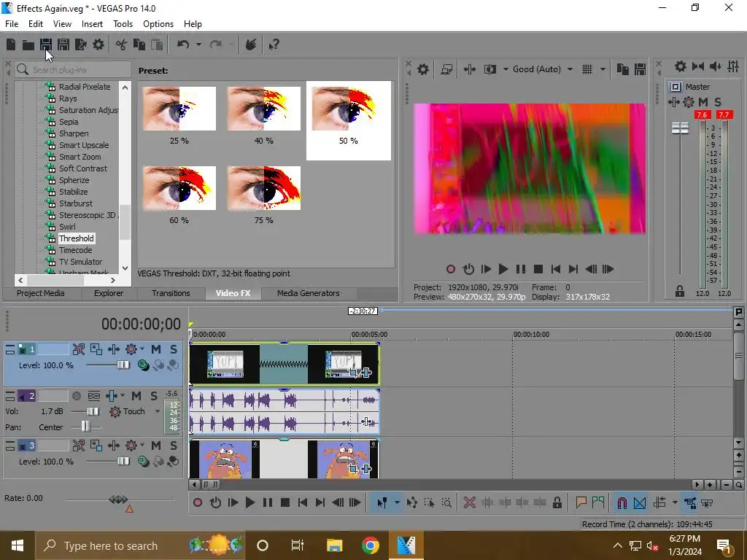Open the Options menu

pyautogui.click(x=158, y=24)
